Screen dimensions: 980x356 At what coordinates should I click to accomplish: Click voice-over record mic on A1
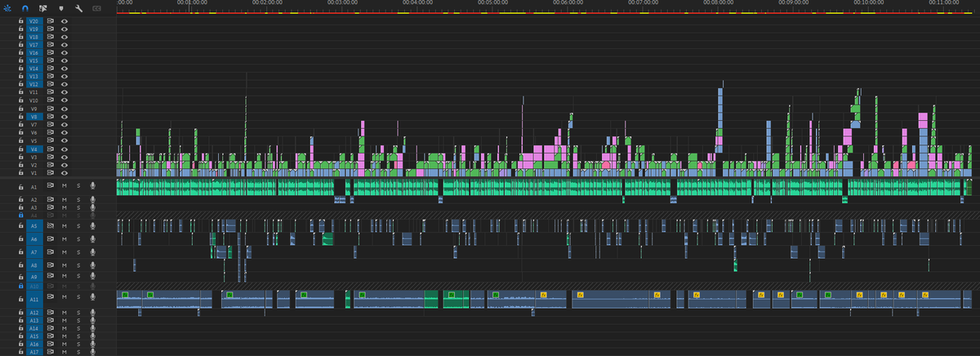click(92, 185)
